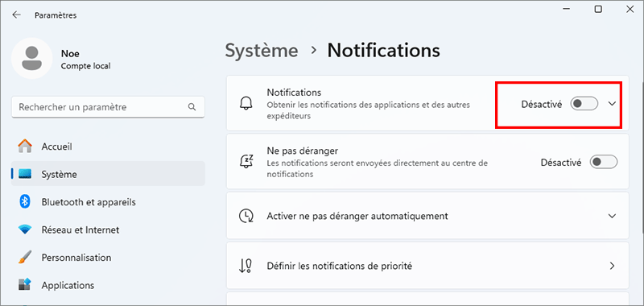This screenshot has width=644, height=306.
Task: Open Accueil in the sidebar
Action: 108,147
